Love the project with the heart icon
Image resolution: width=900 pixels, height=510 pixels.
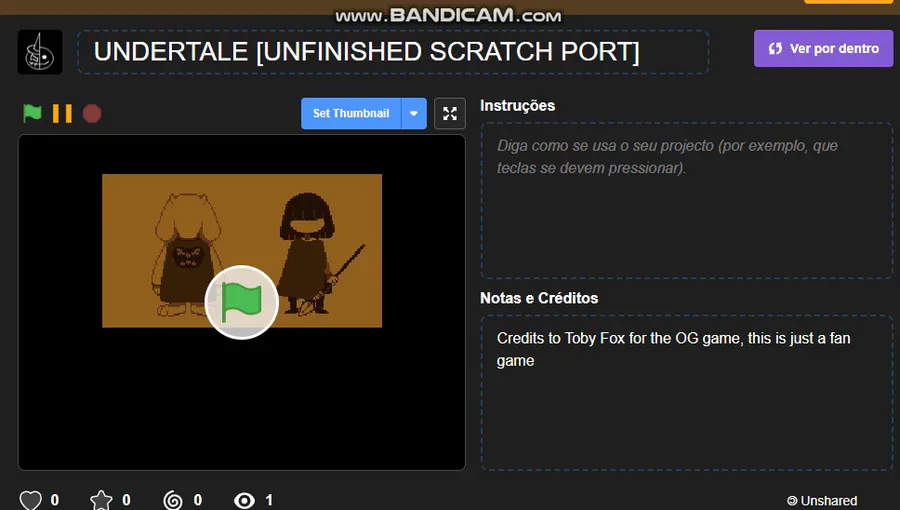pyautogui.click(x=30, y=500)
